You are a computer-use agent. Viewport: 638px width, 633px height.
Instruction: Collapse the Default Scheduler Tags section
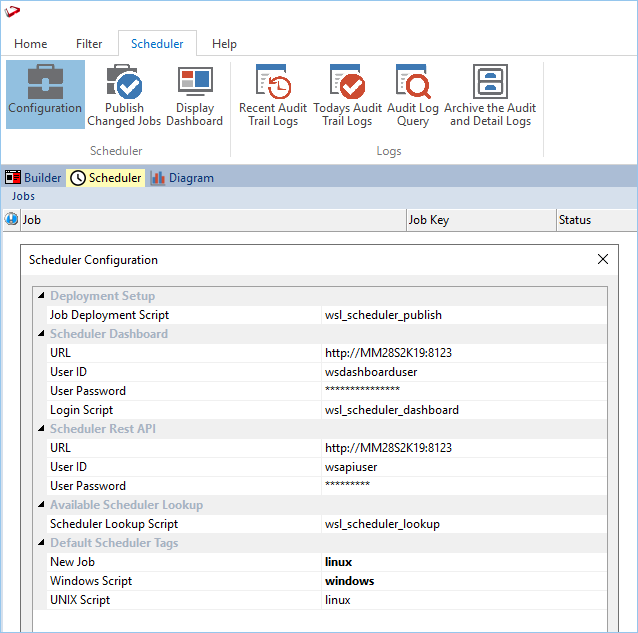click(x=41, y=543)
